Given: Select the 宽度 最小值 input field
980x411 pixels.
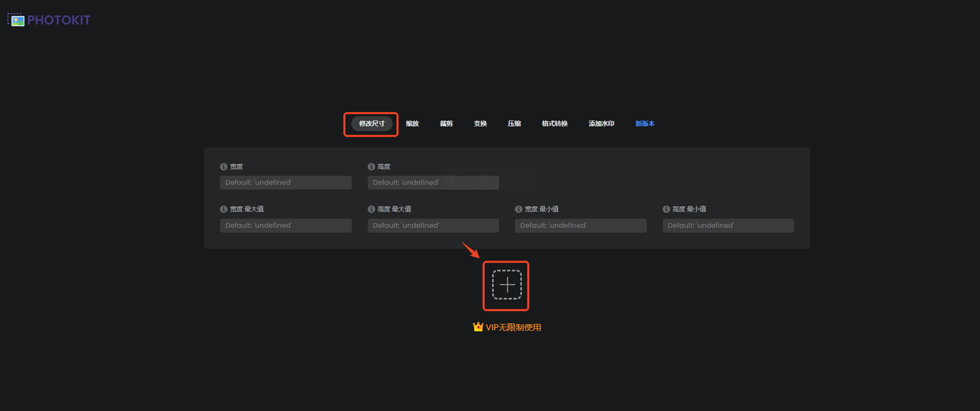Looking at the screenshot, I should (581, 225).
